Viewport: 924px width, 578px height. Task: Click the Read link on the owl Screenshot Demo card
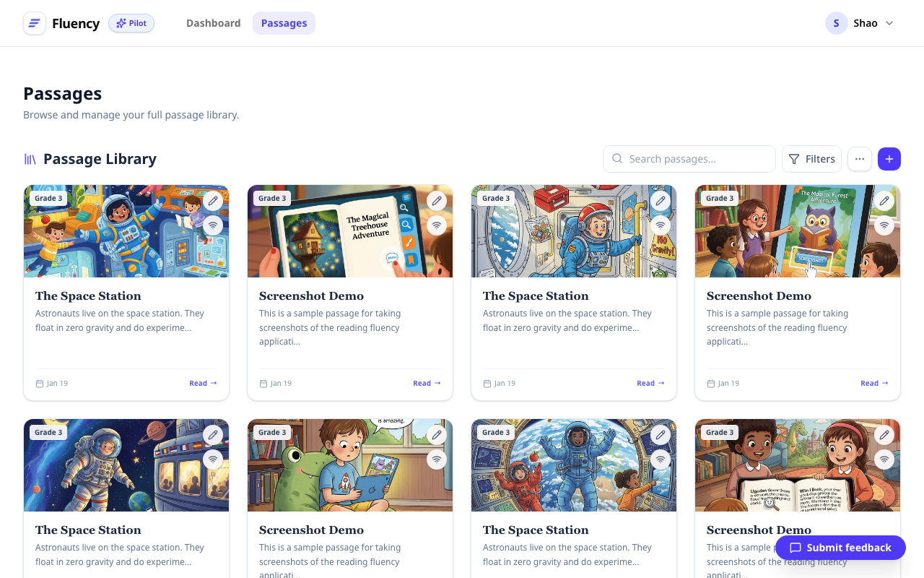tap(874, 384)
